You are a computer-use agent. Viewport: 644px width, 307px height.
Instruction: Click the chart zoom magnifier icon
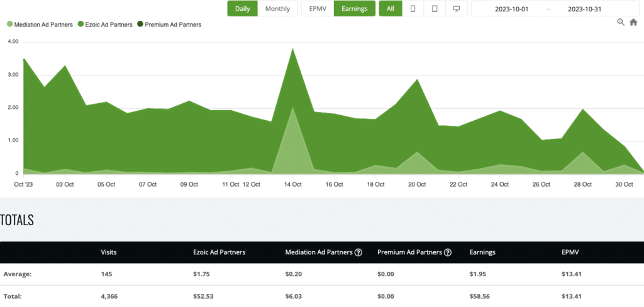click(x=621, y=22)
